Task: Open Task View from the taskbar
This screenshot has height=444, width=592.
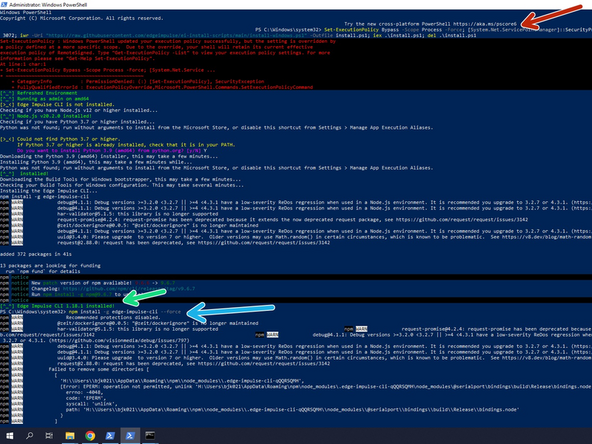Action: (49, 436)
